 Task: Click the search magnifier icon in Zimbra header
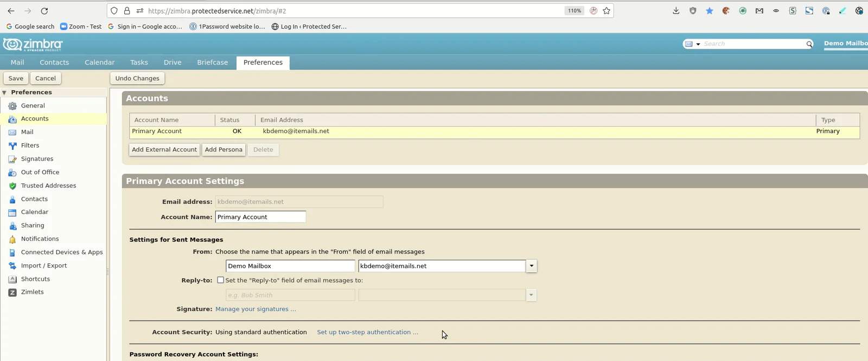809,44
